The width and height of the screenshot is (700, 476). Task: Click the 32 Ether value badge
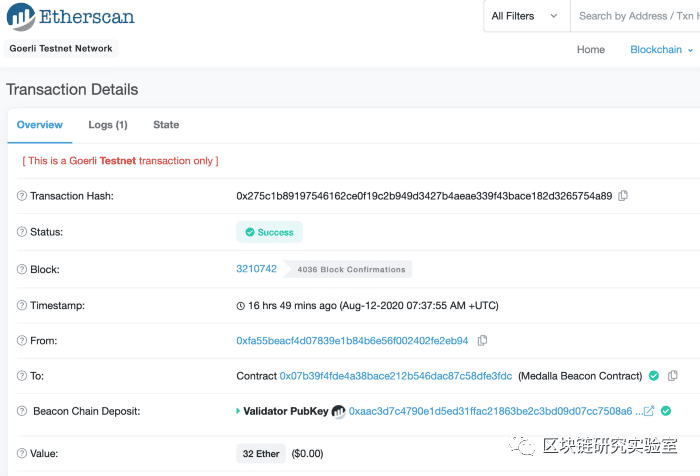[x=261, y=454]
